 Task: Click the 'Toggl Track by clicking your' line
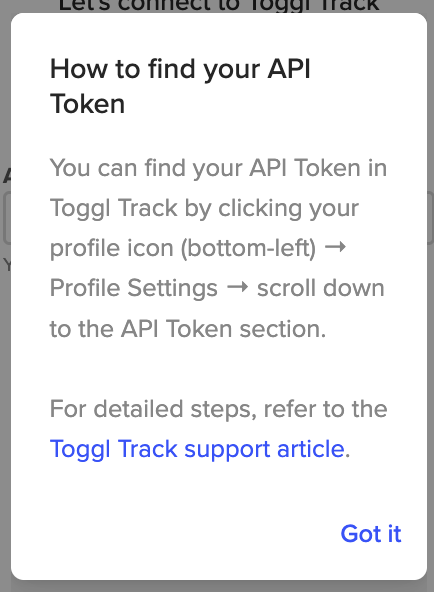(x=204, y=208)
